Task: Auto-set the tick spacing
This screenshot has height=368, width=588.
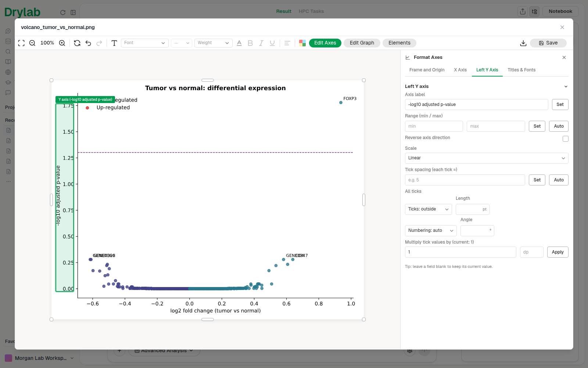Action: coord(559,180)
